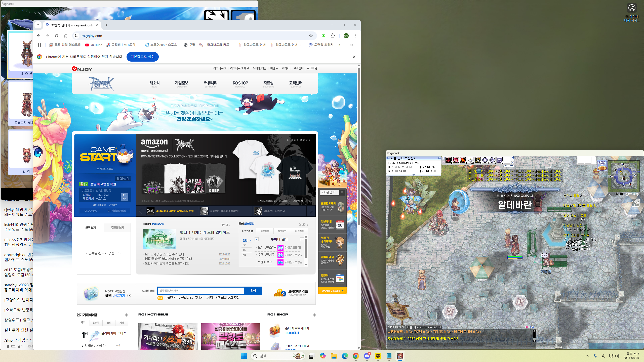The image size is (644, 362).
Task: Click the YouTube bookmark
Action: (94, 45)
